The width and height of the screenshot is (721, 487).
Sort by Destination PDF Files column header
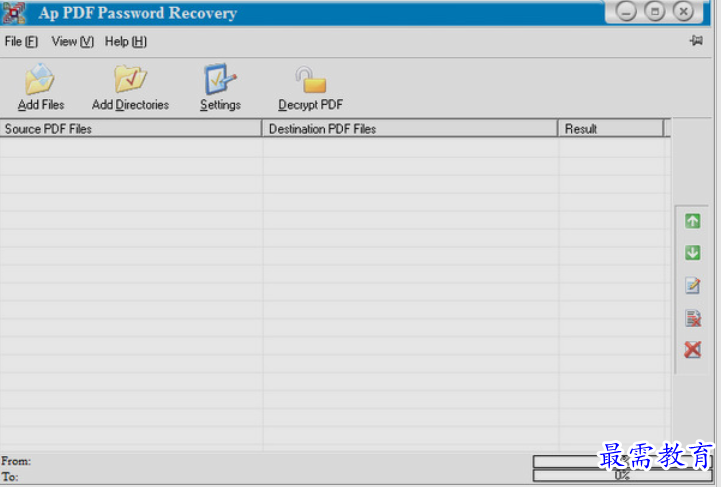[x=410, y=129]
